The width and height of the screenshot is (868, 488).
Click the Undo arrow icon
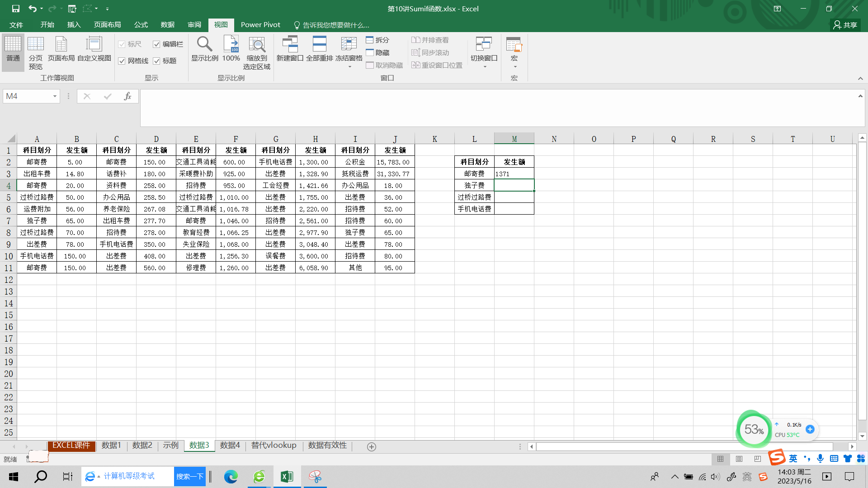(32, 9)
